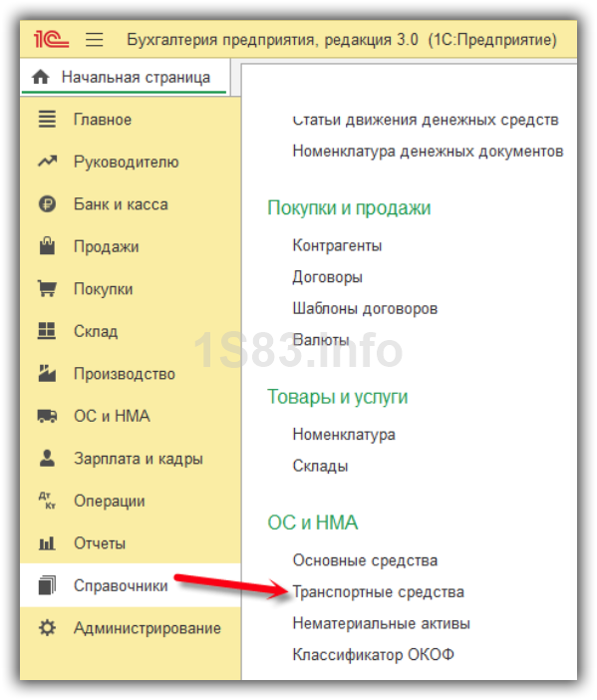
Task: Open the Валюты directory
Action: 321,340
